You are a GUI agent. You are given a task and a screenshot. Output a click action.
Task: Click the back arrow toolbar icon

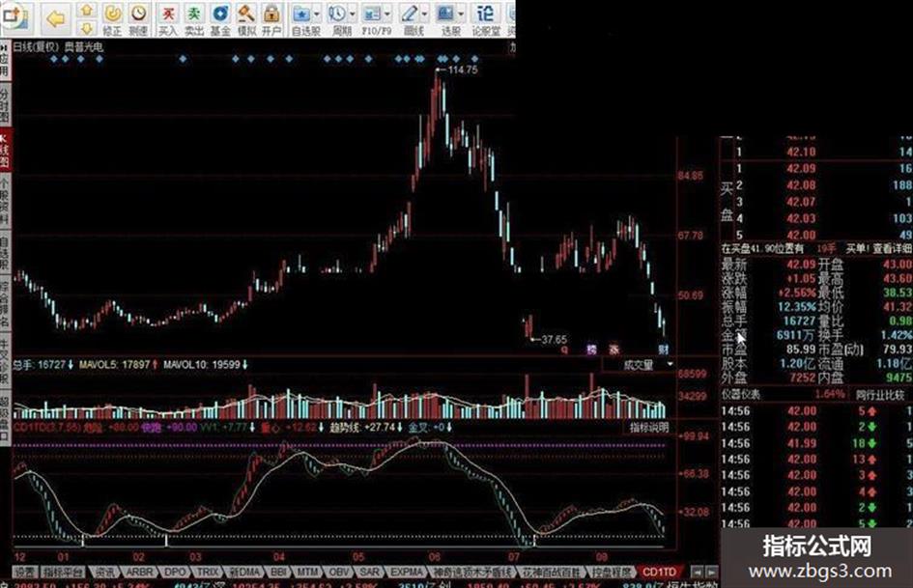[56, 18]
